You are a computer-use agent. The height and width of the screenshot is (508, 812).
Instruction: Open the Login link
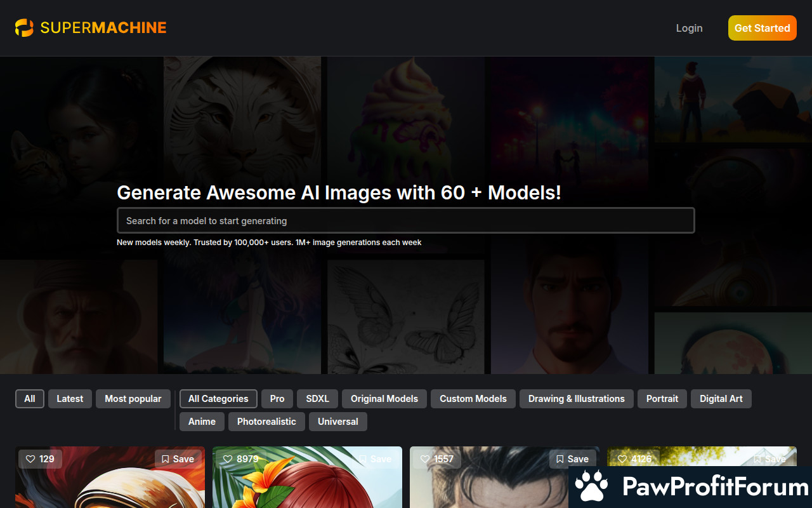(689, 28)
